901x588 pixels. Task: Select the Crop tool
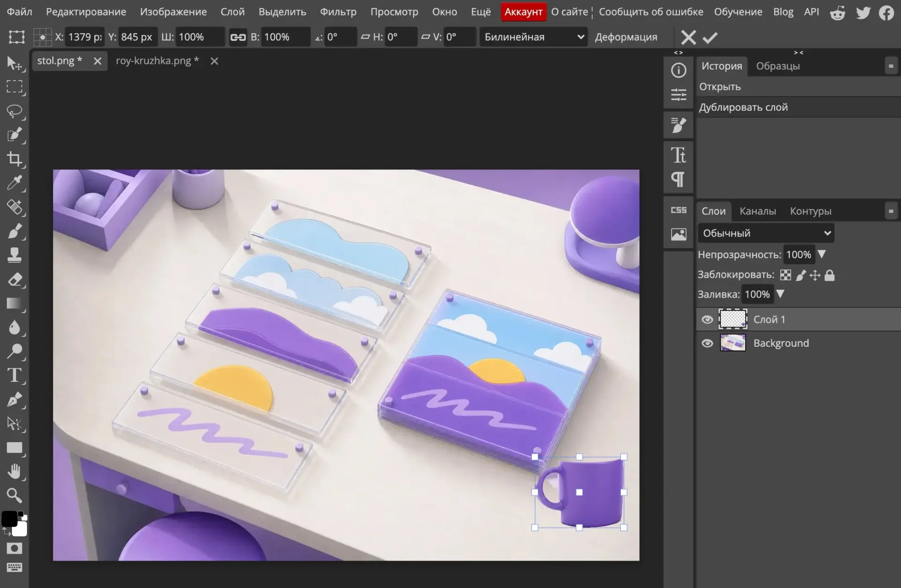(x=14, y=159)
